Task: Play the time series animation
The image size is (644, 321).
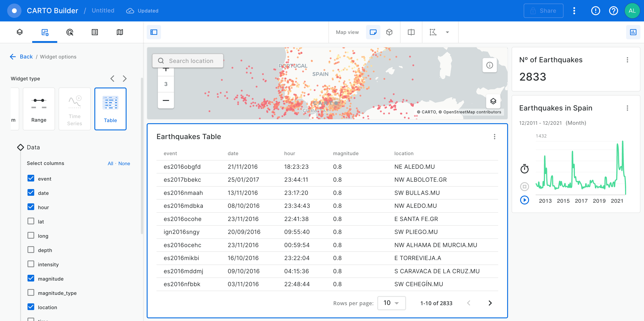Action: point(524,200)
